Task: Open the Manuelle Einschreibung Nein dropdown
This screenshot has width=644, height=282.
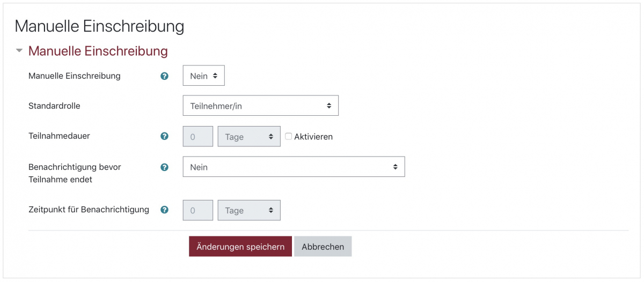Action: coord(203,76)
